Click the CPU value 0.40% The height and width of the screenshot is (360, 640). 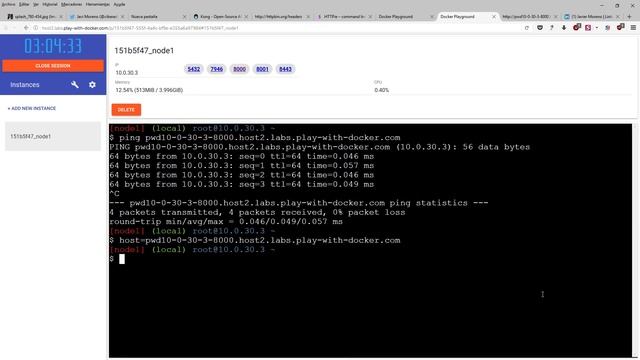pos(382,90)
